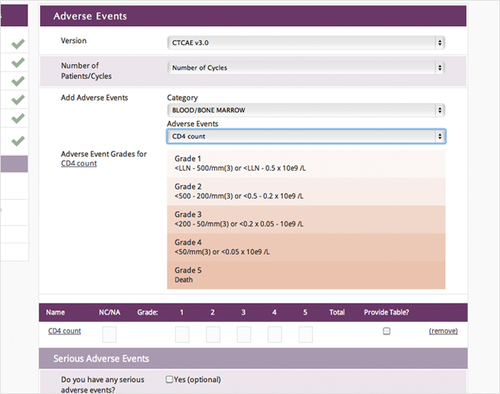Open the Adverse Events dropdown CD4 count
500x394 pixels.
tap(306, 136)
